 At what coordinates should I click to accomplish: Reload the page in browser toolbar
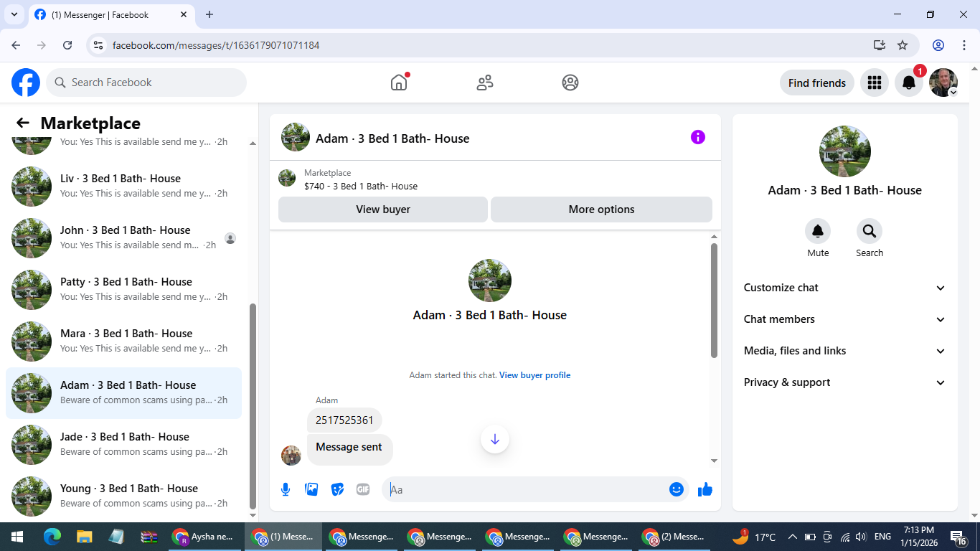point(67,45)
